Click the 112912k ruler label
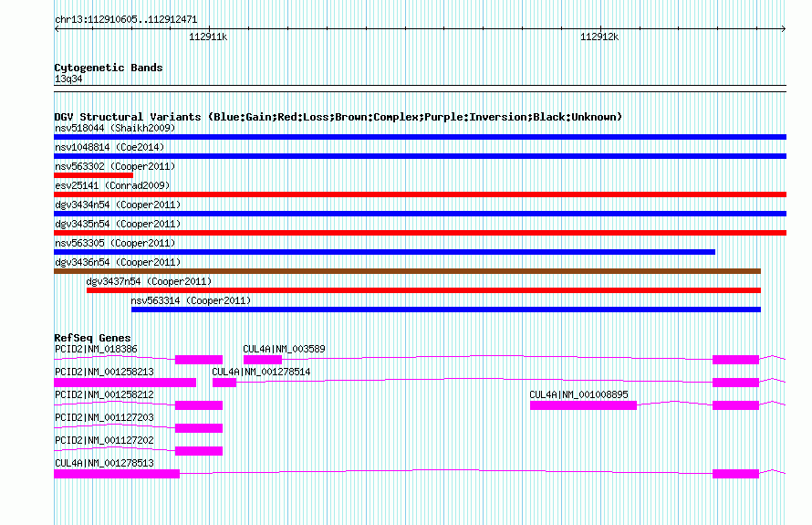 pyautogui.click(x=599, y=37)
